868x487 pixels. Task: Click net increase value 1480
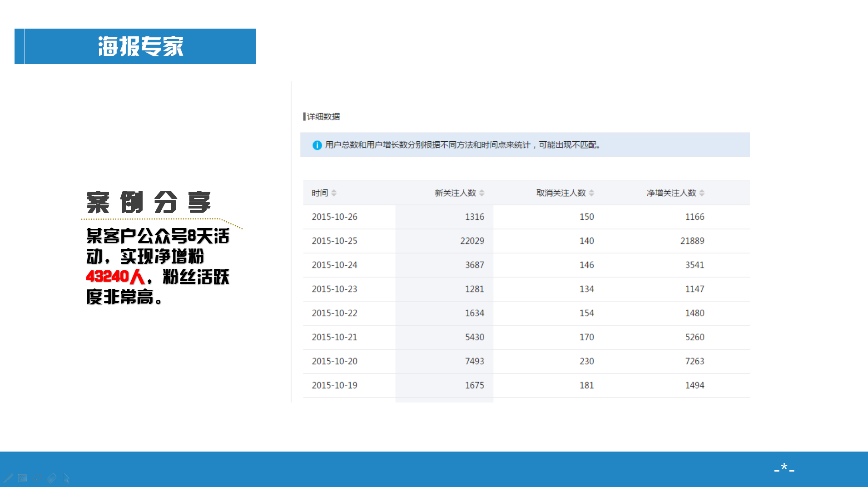(695, 313)
